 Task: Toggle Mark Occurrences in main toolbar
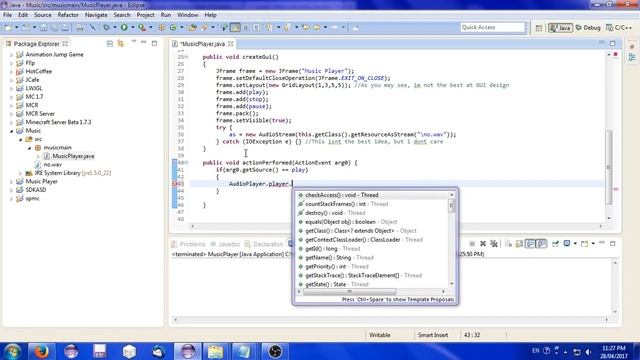pos(236,27)
